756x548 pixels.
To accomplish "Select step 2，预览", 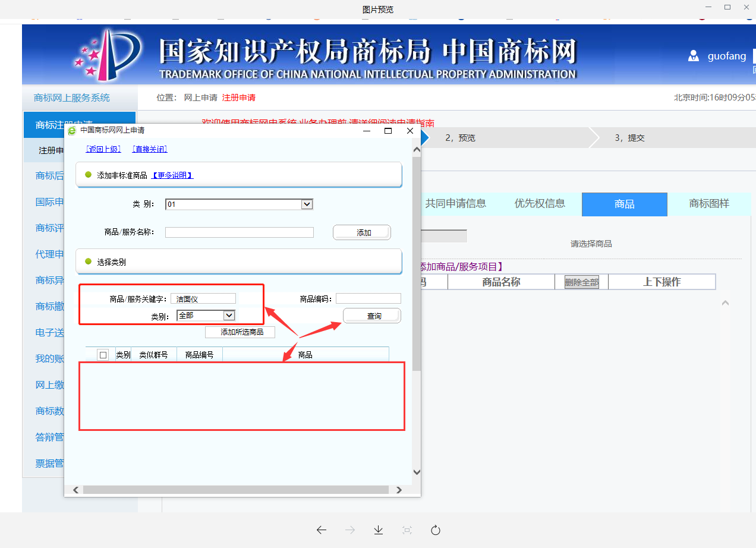I will click(x=461, y=138).
